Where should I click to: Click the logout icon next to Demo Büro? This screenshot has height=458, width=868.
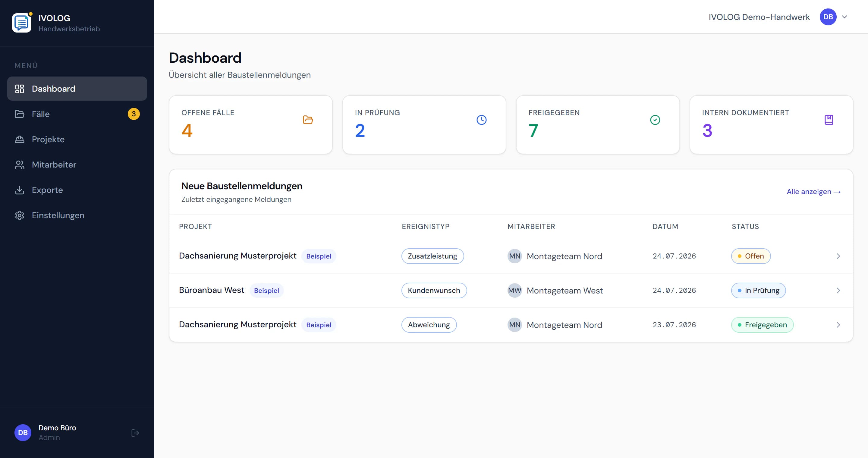(135, 433)
